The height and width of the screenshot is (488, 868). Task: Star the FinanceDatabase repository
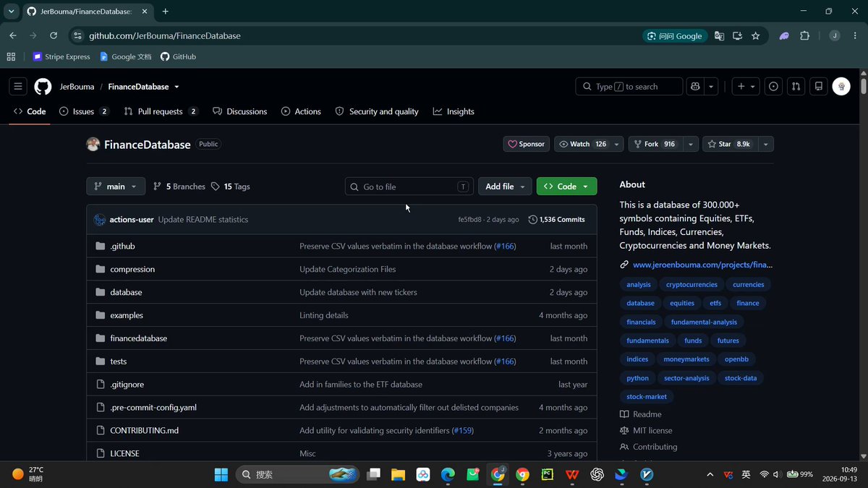click(x=730, y=145)
